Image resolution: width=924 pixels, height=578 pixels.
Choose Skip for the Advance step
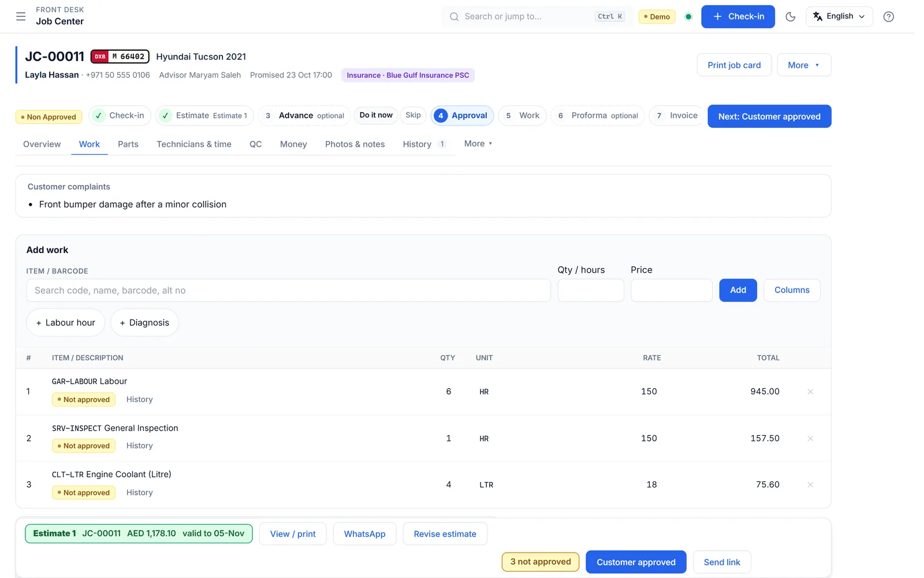click(x=413, y=115)
